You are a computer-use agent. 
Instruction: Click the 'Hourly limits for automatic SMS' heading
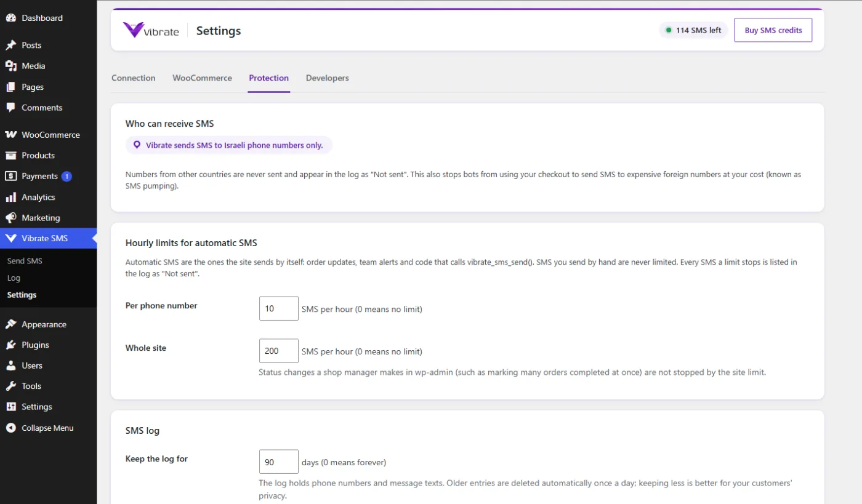point(191,243)
